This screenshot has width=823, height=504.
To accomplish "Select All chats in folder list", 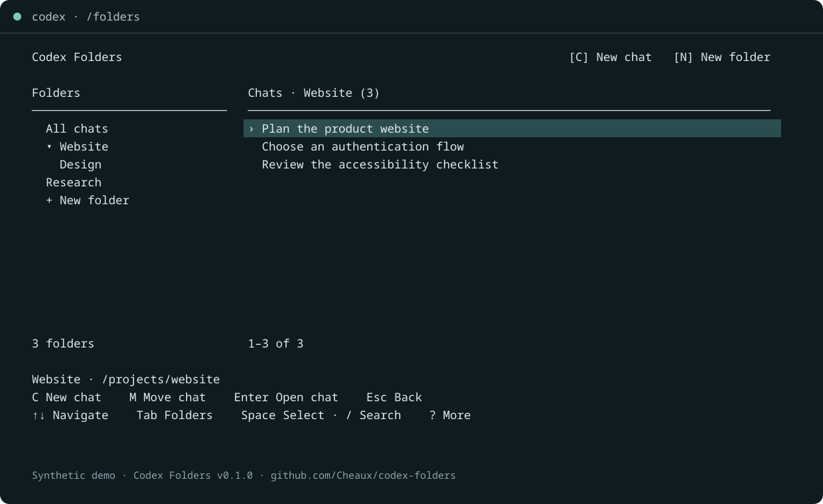I will click(x=77, y=129).
